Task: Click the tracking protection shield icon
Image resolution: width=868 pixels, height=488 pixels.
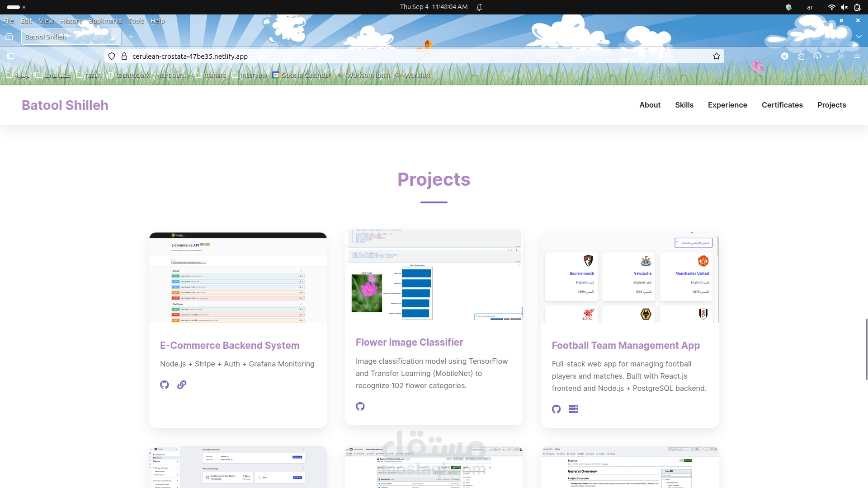Action: click(x=112, y=56)
